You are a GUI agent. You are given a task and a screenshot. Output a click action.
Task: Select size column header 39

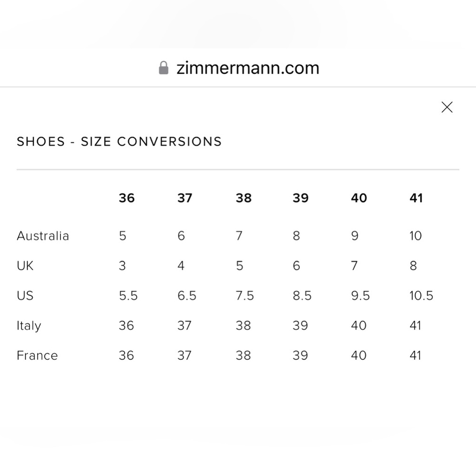pyautogui.click(x=301, y=198)
